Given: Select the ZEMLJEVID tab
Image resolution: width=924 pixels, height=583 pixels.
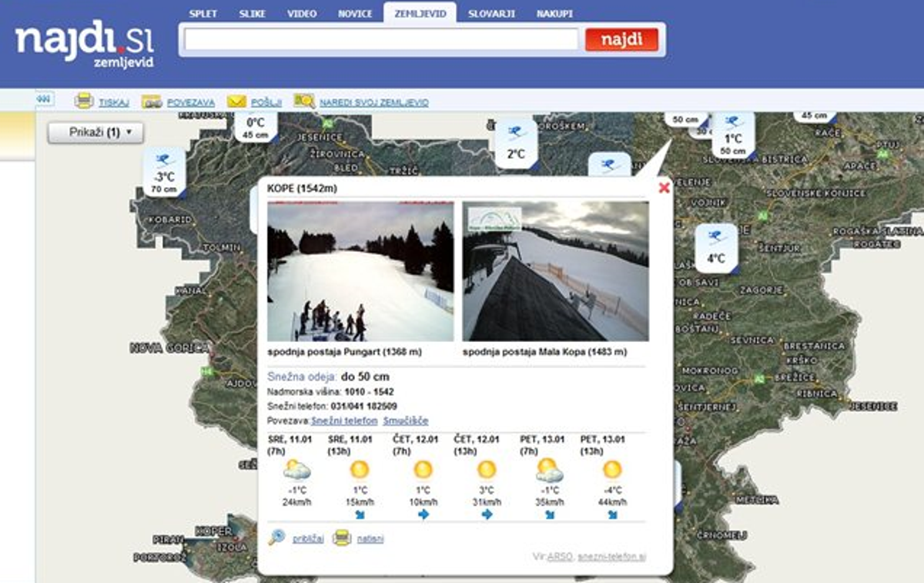Looking at the screenshot, I should [420, 14].
